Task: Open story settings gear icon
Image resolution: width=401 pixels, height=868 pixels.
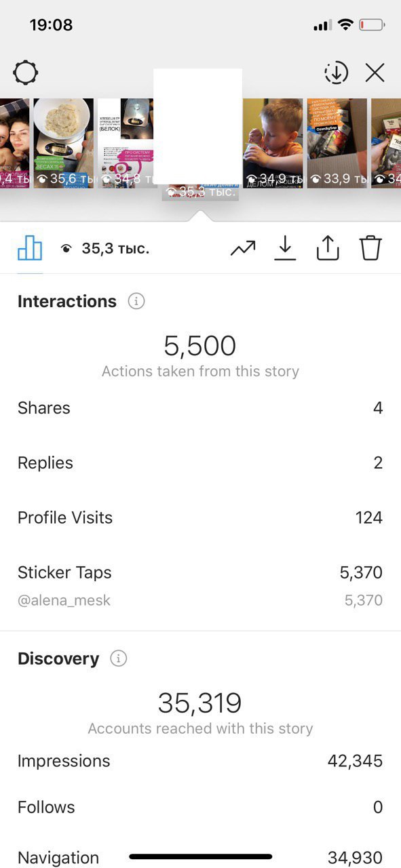Action: click(25, 73)
